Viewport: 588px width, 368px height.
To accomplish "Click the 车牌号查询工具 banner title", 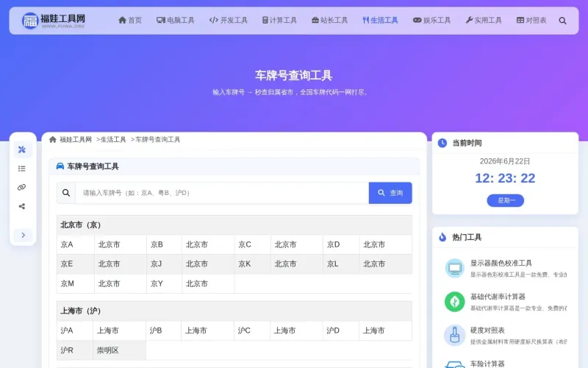I will pos(293,76).
